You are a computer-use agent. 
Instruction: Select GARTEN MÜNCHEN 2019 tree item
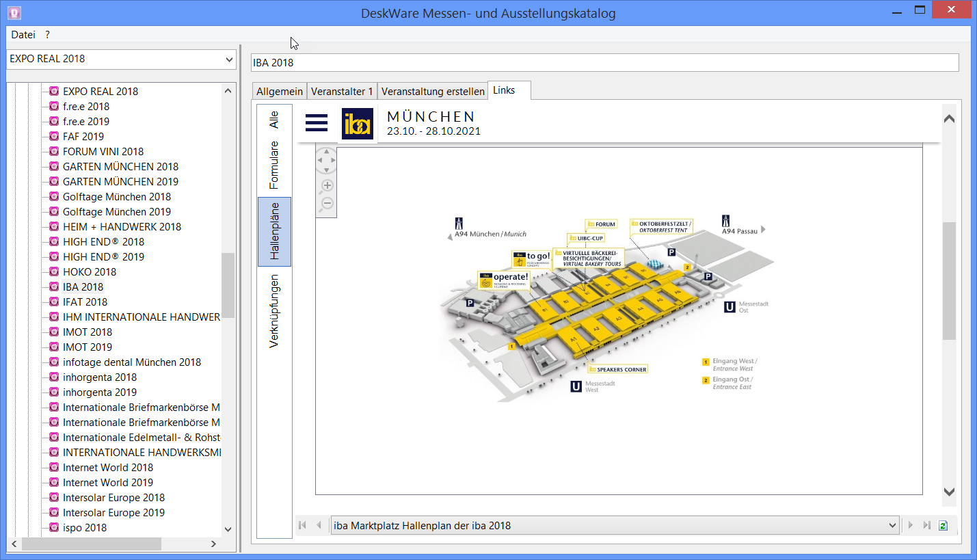[x=120, y=181]
